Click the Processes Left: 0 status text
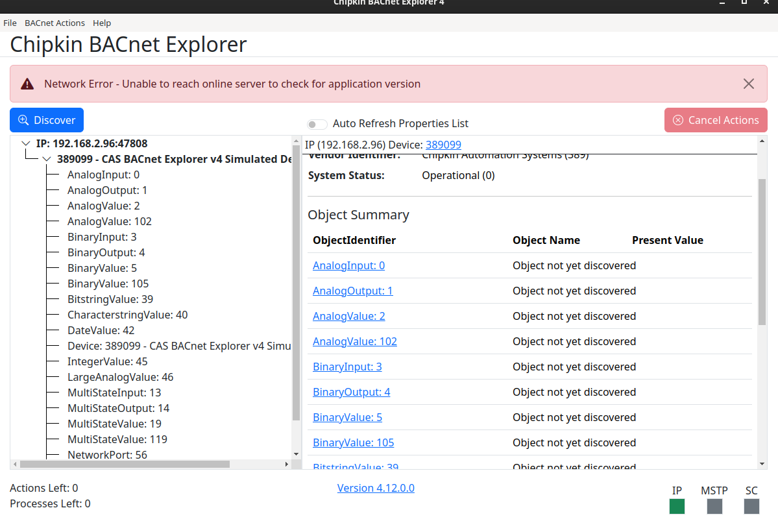The image size is (778, 532). (x=50, y=503)
